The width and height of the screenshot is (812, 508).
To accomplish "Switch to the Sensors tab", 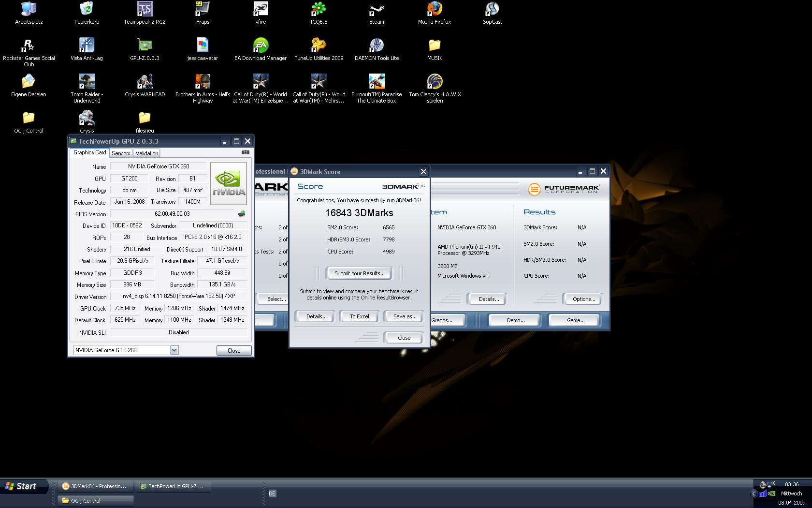I will 121,153.
